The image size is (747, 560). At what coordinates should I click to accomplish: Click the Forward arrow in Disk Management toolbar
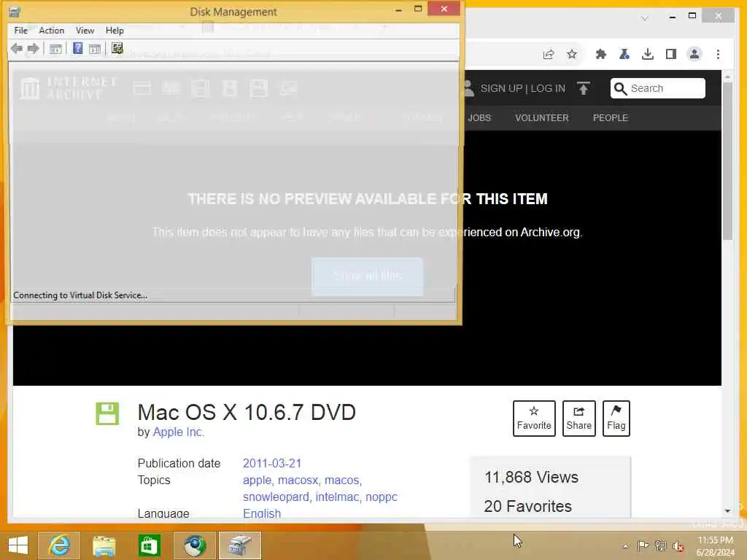click(33, 48)
